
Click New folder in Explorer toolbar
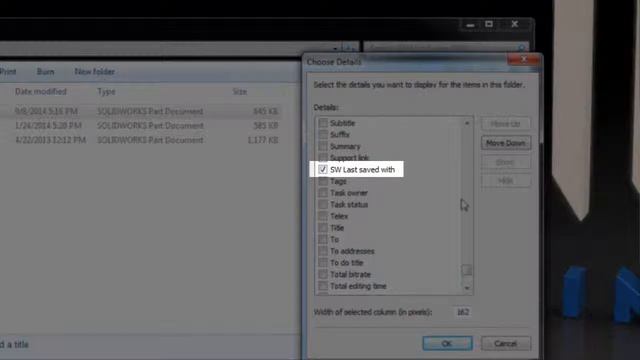94,71
